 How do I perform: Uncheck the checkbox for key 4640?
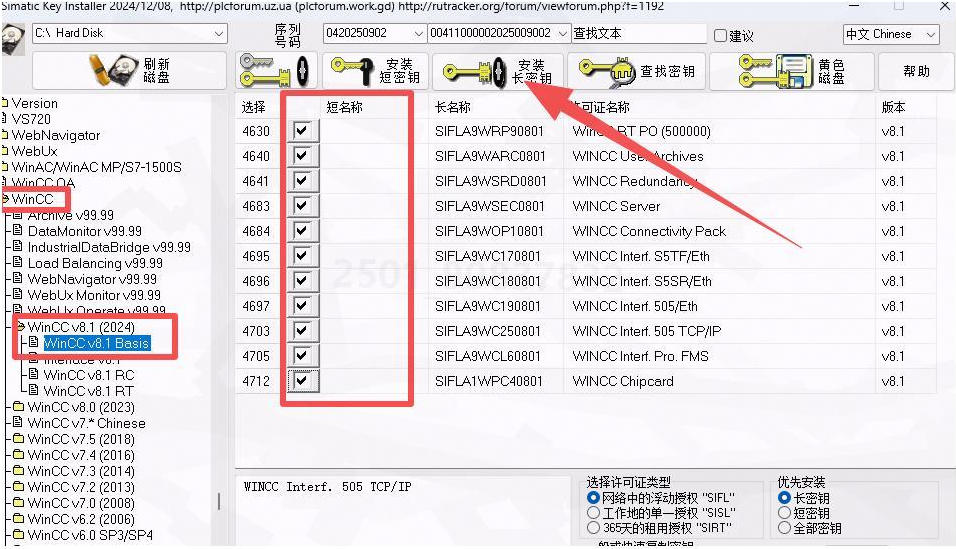[x=302, y=156]
